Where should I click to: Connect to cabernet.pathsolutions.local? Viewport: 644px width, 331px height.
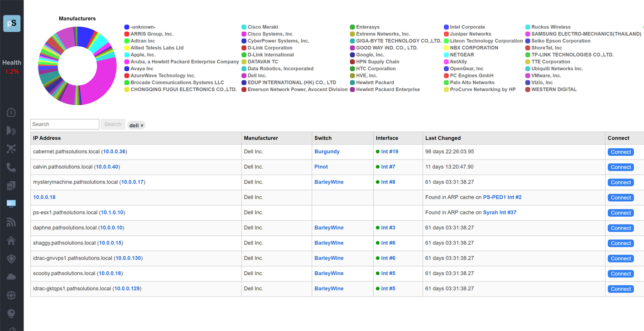pyautogui.click(x=620, y=152)
